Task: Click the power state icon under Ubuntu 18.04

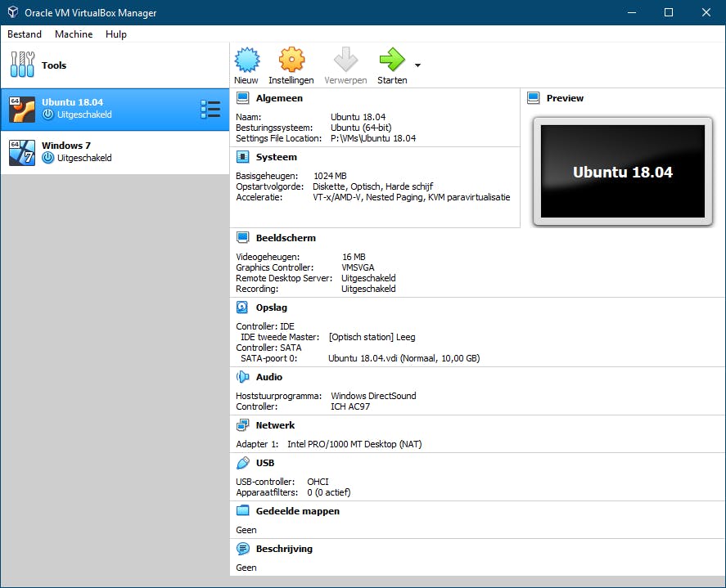Action: point(47,114)
